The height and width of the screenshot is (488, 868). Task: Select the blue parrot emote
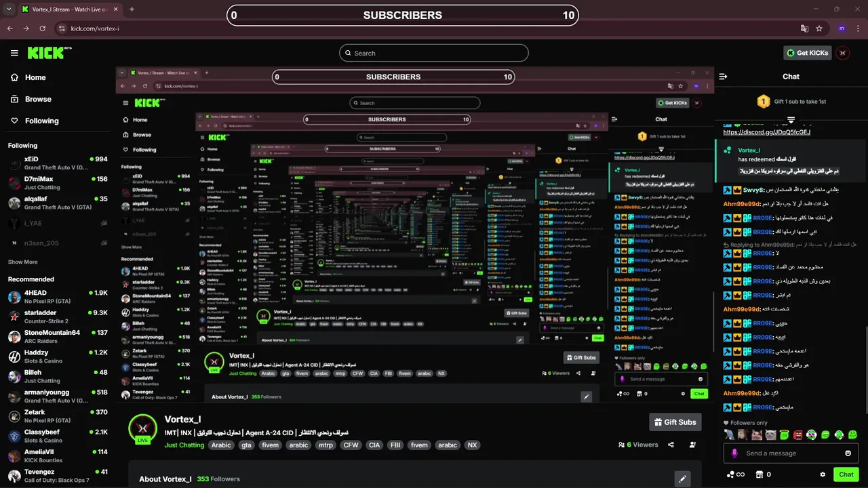coord(728,434)
